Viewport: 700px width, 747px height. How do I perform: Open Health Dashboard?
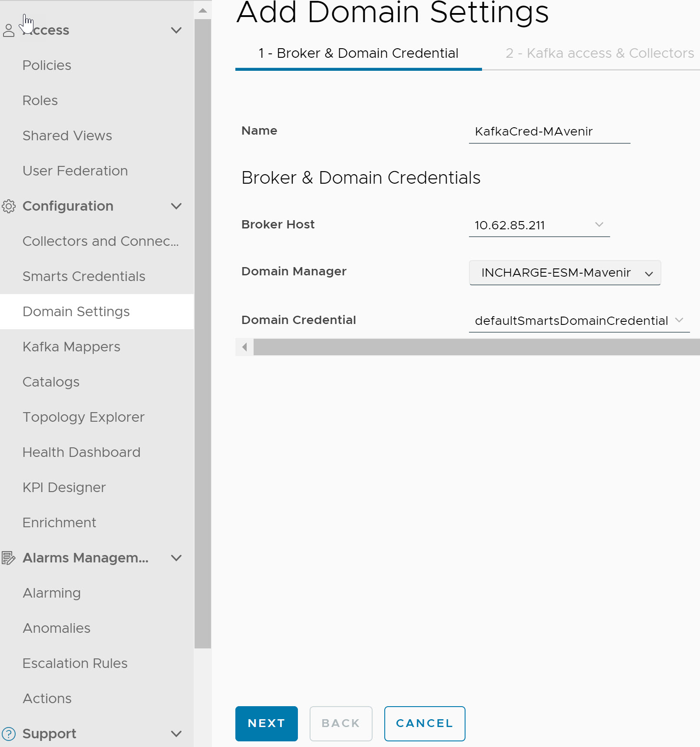pos(81,452)
